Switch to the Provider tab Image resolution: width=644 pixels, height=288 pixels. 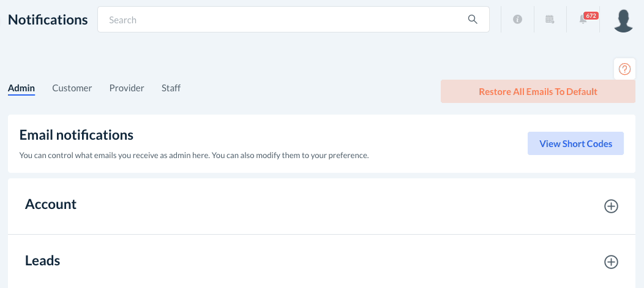point(127,88)
